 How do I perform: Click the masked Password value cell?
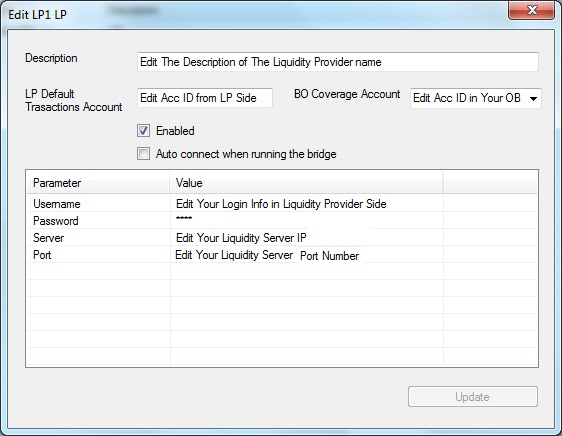(306, 221)
